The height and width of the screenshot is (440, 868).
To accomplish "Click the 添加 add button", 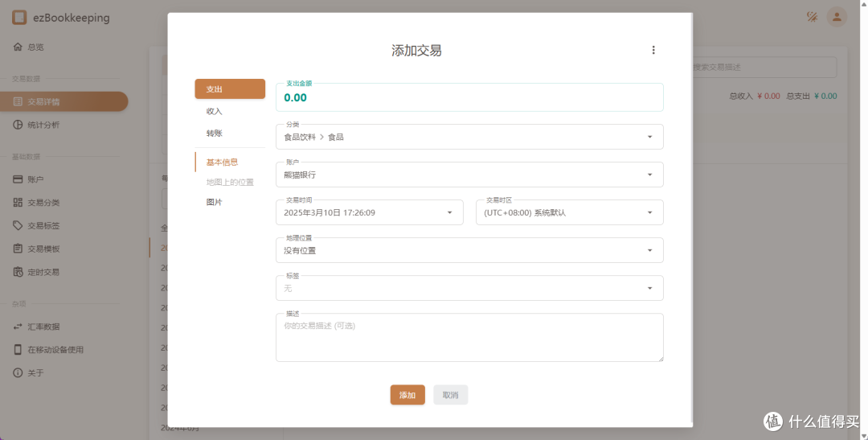I will click(407, 395).
